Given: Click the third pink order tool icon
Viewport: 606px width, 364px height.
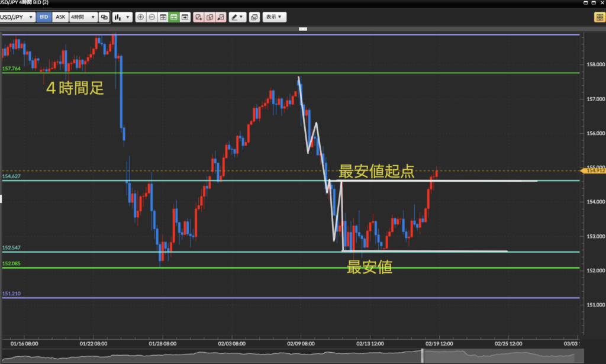Looking at the screenshot, I should 221,17.
